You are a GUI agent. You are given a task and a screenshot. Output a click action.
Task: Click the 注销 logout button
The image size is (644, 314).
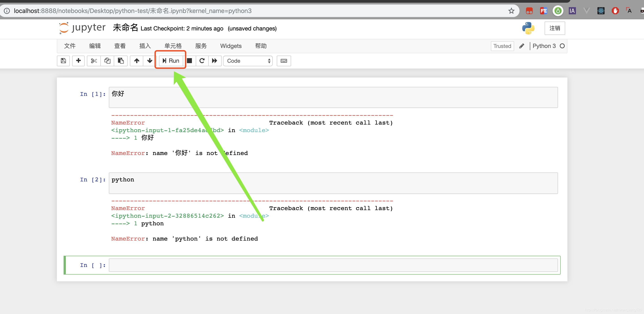(554, 28)
